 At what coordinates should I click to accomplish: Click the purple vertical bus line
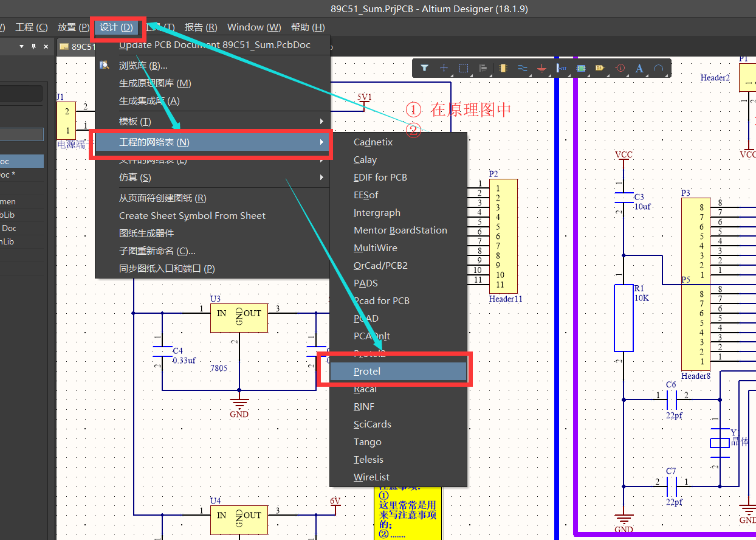tap(576, 274)
